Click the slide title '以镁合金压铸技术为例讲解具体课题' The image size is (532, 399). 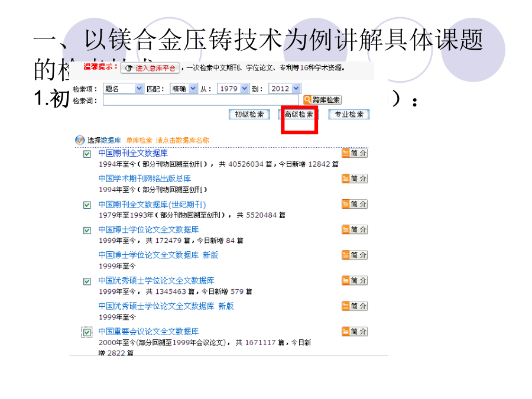point(284,40)
